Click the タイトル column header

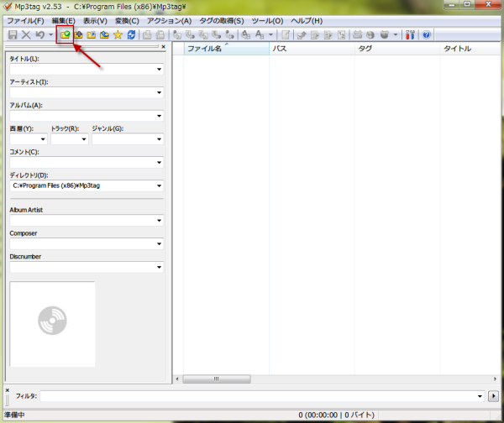[458, 50]
